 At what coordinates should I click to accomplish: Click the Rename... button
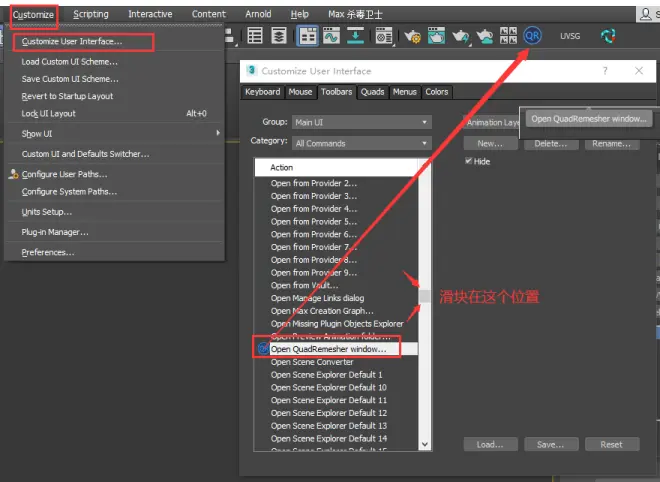tap(612, 144)
